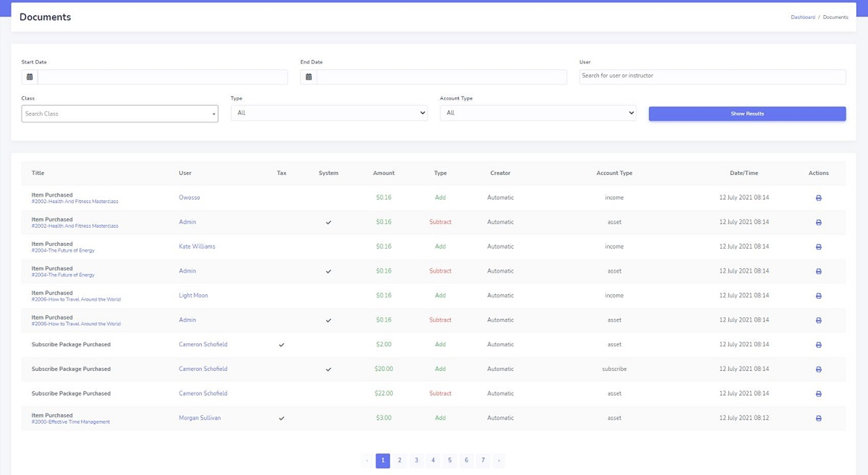Jump to pagination page 7
The image size is (868, 475).
[x=483, y=460]
